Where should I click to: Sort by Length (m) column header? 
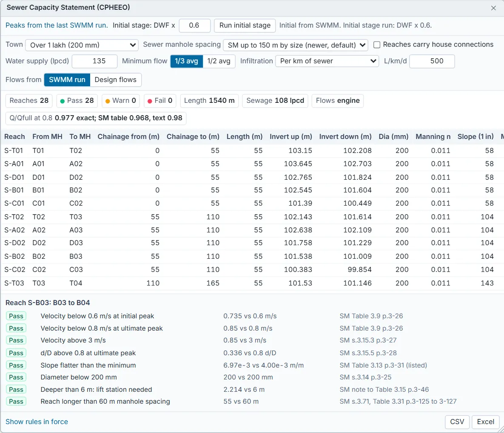(x=245, y=136)
